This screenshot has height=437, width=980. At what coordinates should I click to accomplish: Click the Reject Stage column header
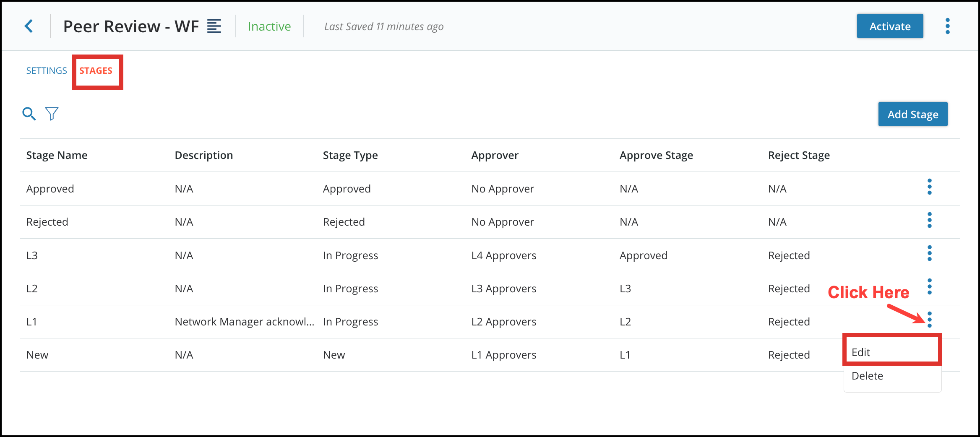pos(799,155)
